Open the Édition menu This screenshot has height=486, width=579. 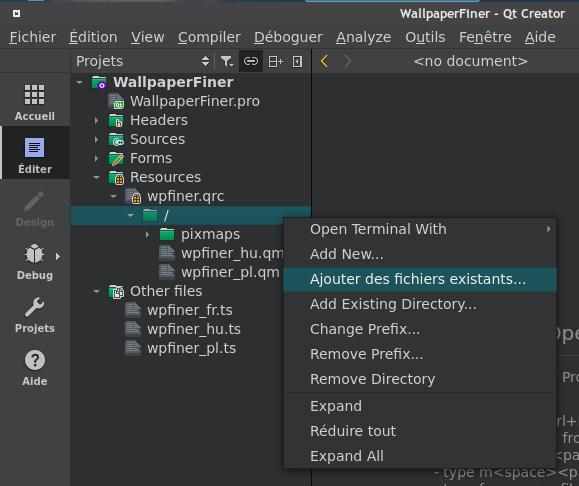tap(93, 37)
